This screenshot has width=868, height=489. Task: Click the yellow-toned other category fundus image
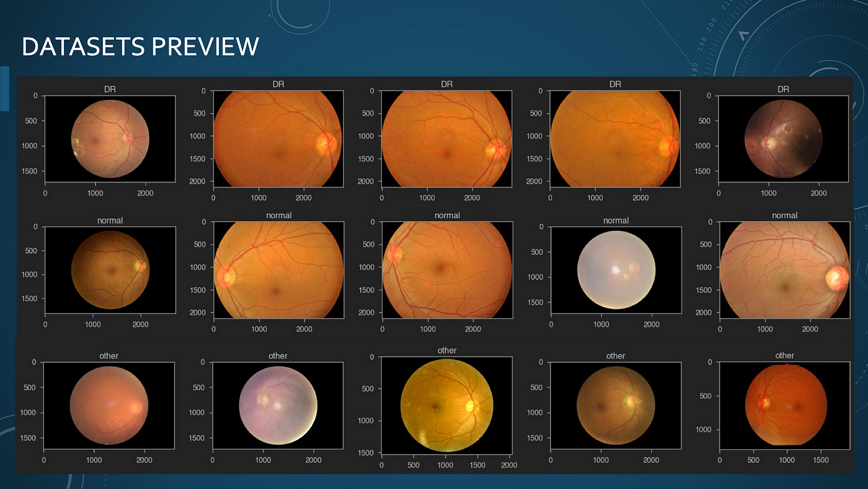tap(446, 405)
